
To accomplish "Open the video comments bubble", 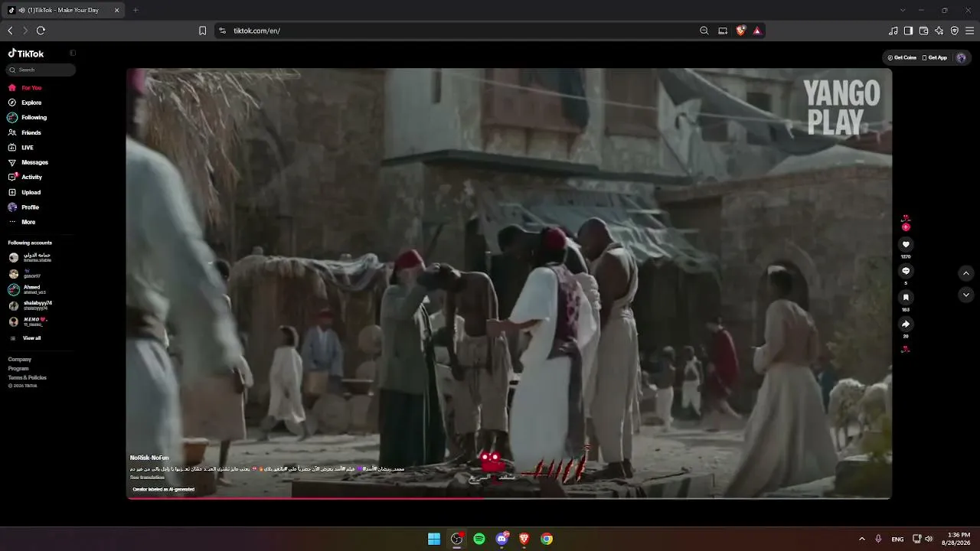I will point(906,271).
